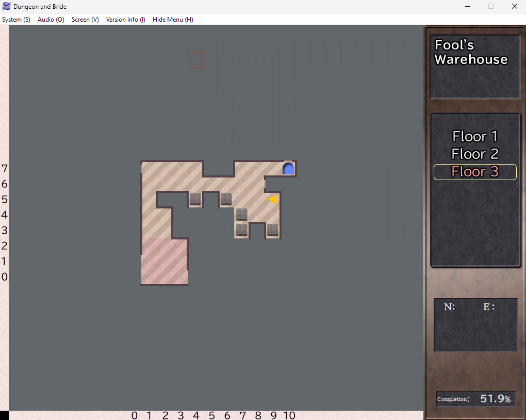Click stone block at grid column 6, row 5
The width and height of the screenshot is (526, 420).
coord(226,199)
